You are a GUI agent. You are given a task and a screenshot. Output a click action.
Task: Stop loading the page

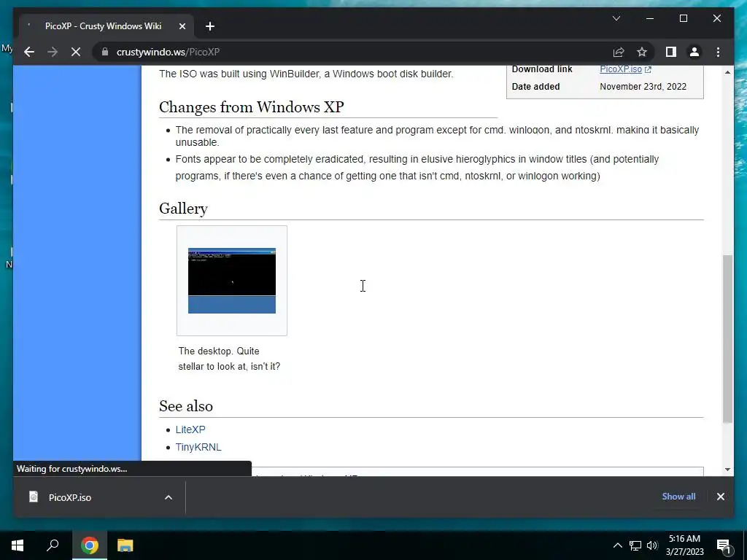tap(76, 52)
